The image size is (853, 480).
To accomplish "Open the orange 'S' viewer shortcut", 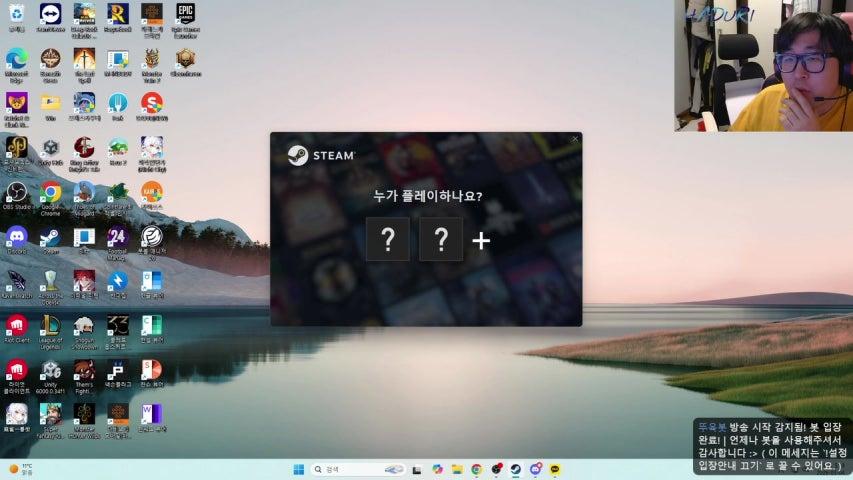I will [x=152, y=373].
